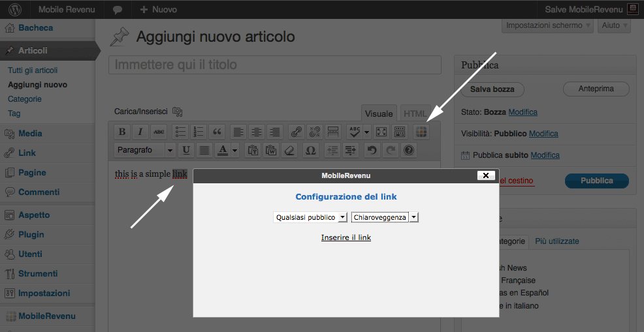Insert a numbered list

coord(199,132)
